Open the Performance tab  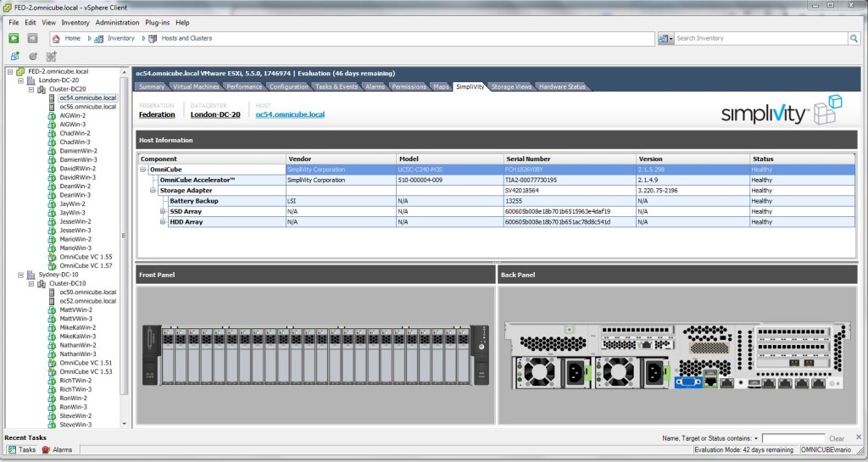(244, 86)
